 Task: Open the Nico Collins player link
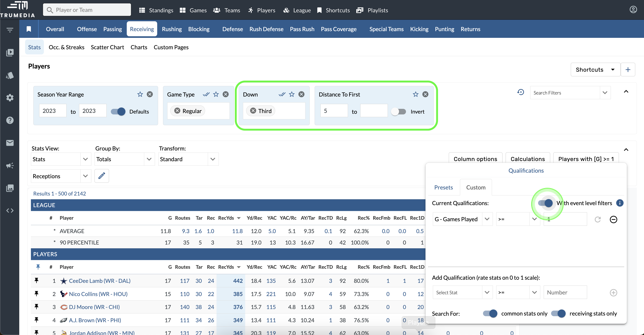[98, 294]
